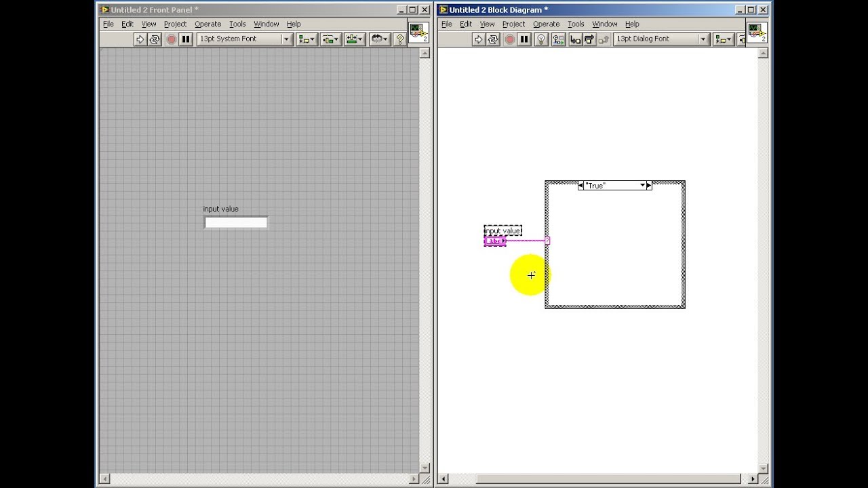Click Run Continuously in Block Diagram toolbar
The width and height of the screenshot is (868, 488).
[x=493, y=39]
